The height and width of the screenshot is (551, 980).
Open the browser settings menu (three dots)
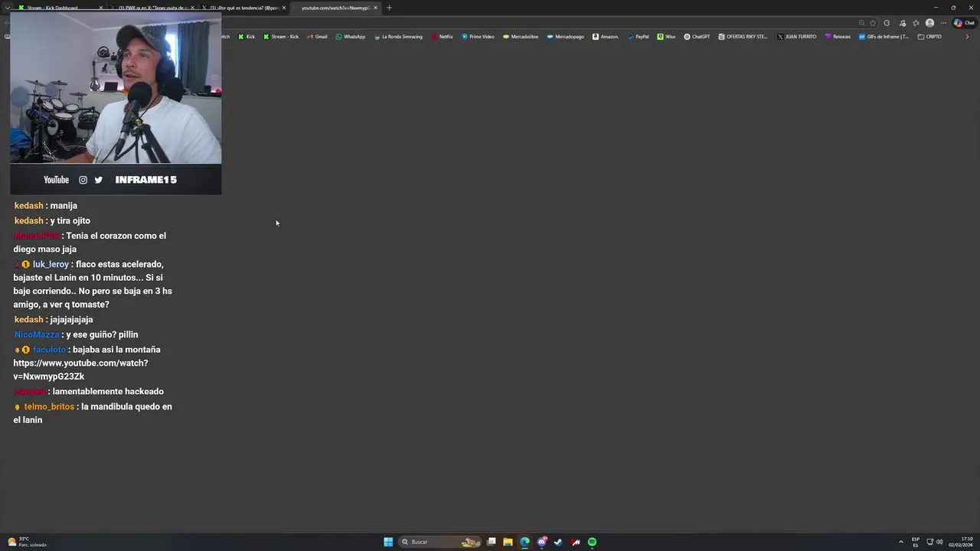943,23
